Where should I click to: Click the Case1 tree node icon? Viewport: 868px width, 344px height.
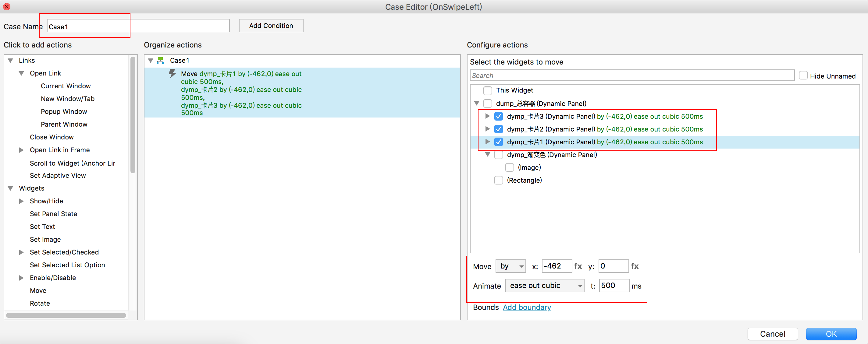[x=160, y=61]
